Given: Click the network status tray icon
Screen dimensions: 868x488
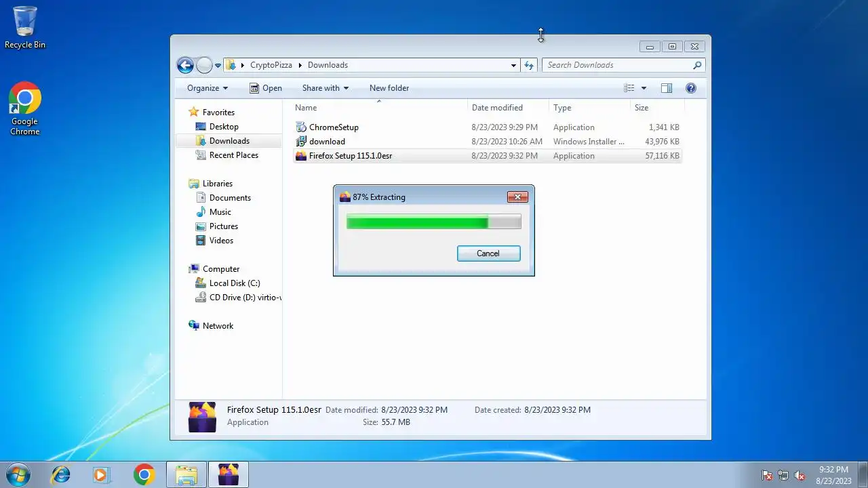Looking at the screenshot, I should click(x=783, y=475).
